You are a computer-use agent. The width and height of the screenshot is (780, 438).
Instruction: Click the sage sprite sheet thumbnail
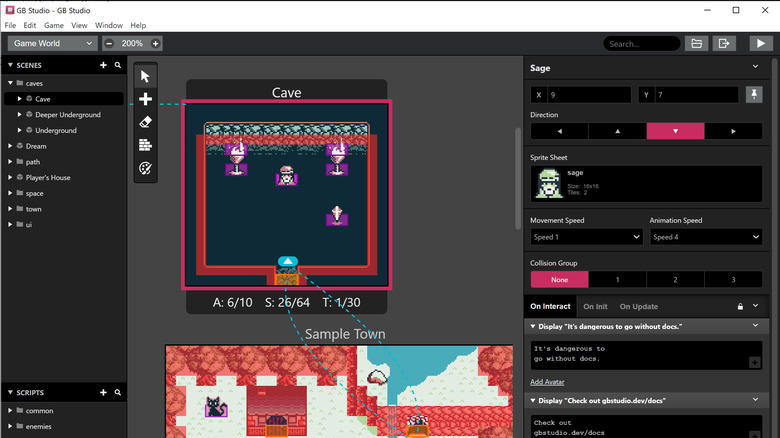pos(547,184)
